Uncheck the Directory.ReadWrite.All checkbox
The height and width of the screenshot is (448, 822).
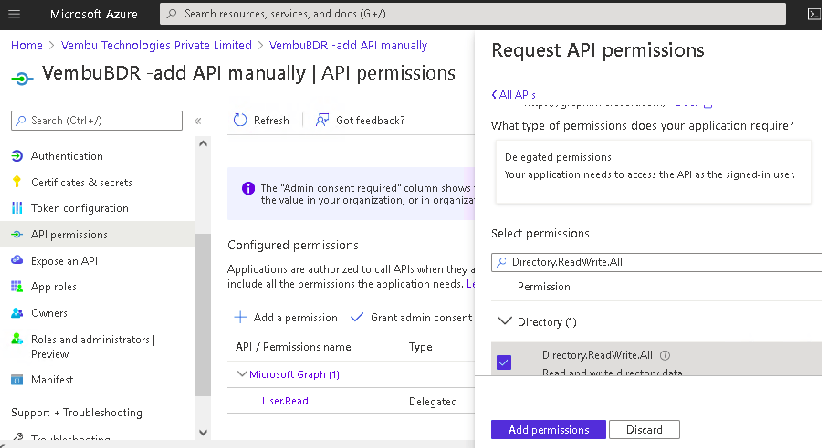tap(504, 362)
